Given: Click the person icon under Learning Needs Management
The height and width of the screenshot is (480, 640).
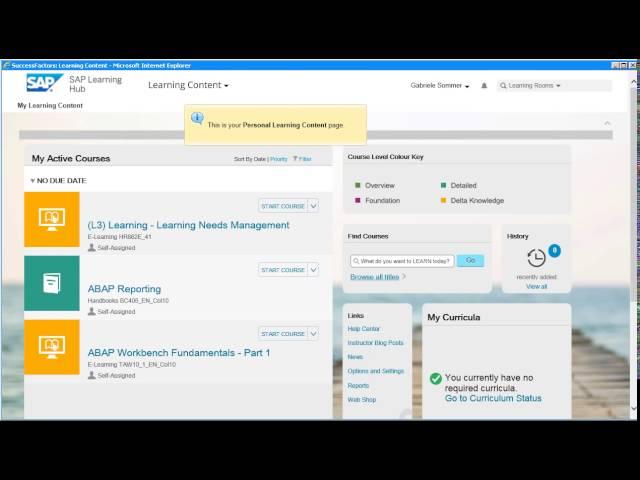Looking at the screenshot, I should 92,247.
